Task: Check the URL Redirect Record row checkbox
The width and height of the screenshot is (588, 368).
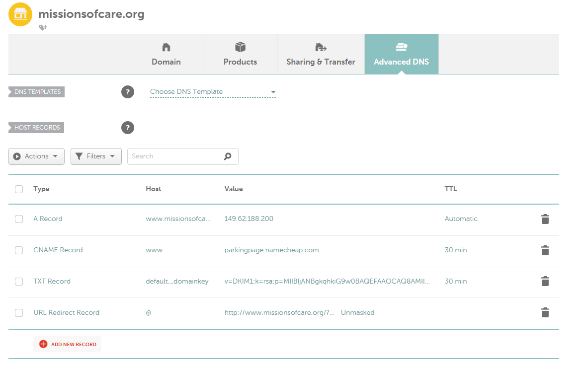Action: click(19, 312)
